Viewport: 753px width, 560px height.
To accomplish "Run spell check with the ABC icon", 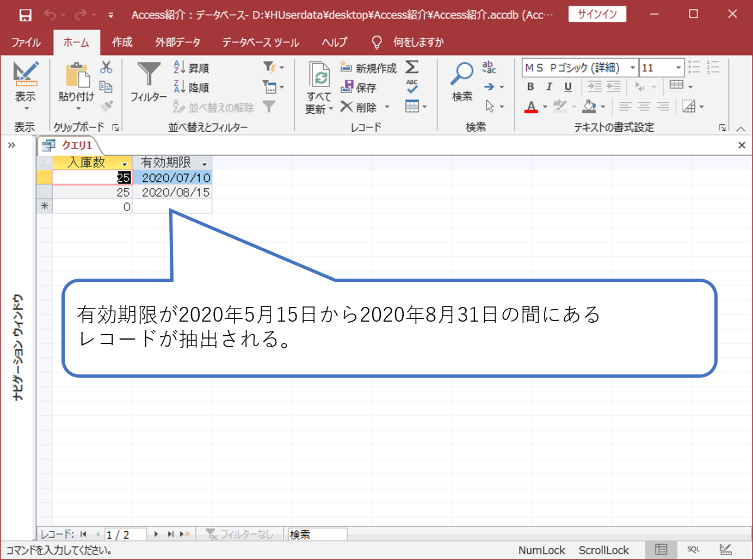I will tap(412, 87).
